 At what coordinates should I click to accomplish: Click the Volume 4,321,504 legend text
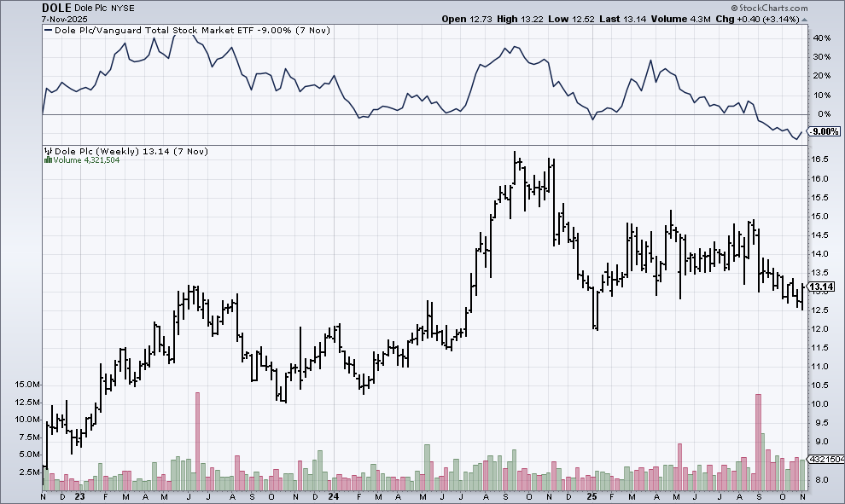tap(87, 160)
